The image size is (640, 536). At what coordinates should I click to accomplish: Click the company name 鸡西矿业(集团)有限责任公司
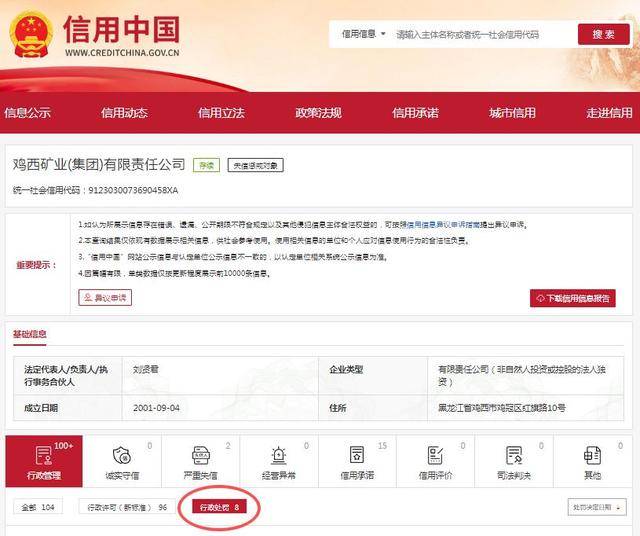coord(99,165)
